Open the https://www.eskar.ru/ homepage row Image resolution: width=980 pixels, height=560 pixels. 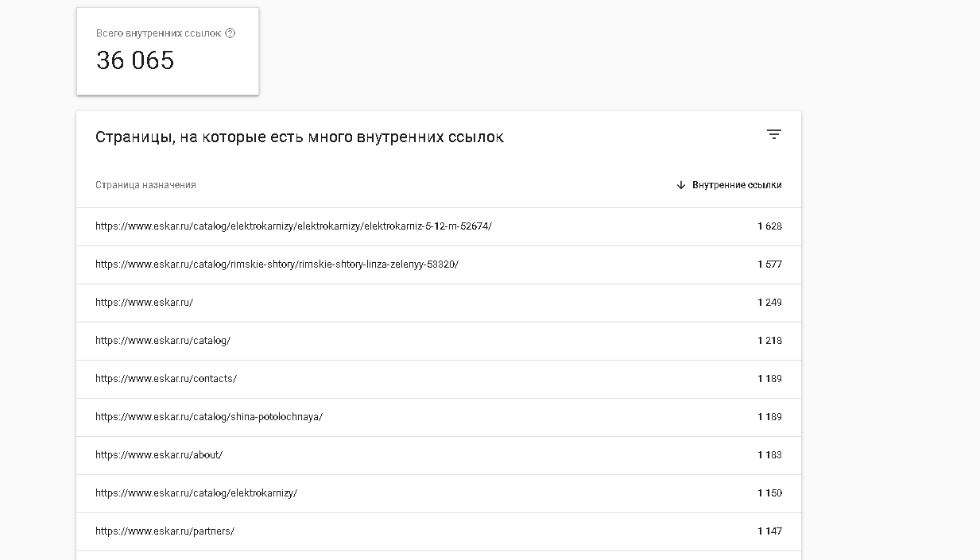[x=439, y=303]
